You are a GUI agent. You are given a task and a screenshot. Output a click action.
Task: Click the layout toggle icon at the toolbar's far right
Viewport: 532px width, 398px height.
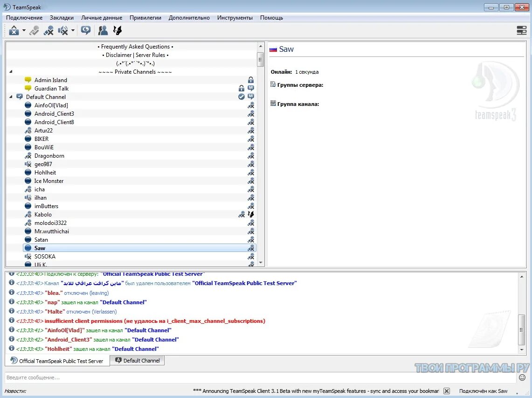[521, 31]
